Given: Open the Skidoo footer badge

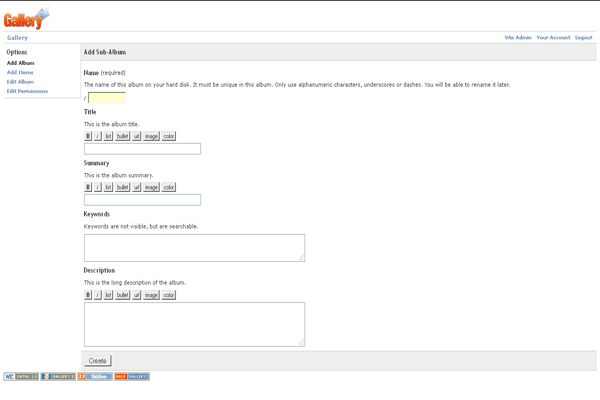Looking at the screenshot, I should click(x=95, y=377).
